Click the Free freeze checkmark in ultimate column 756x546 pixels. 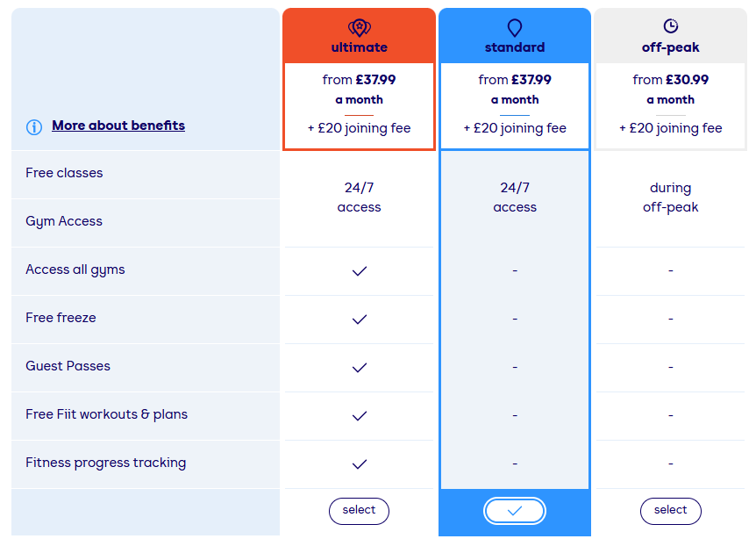click(359, 319)
